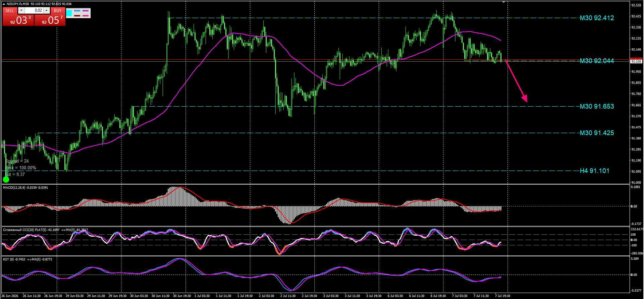Click the 7 Jul 19:30 time label
The width and height of the screenshot is (644, 299).
click(502, 296)
